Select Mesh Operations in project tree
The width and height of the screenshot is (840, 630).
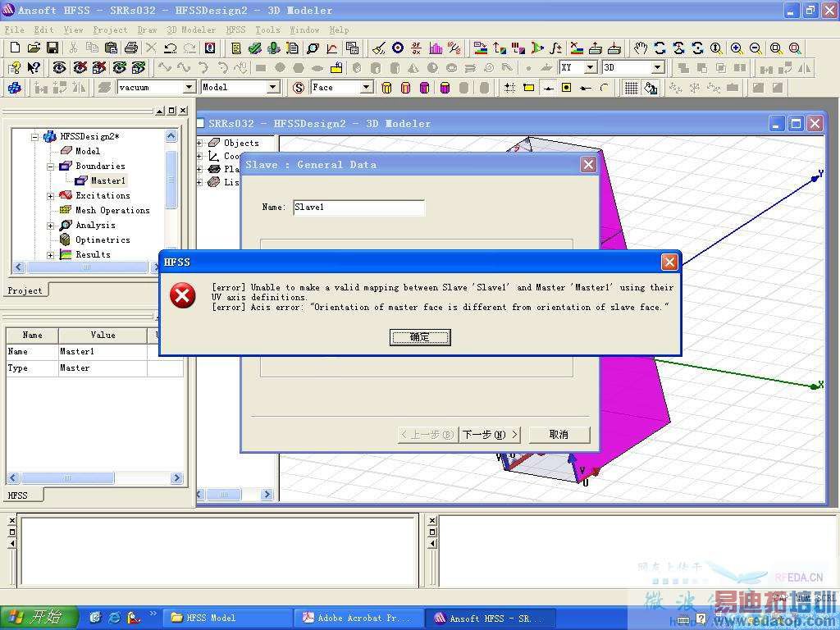112,211
